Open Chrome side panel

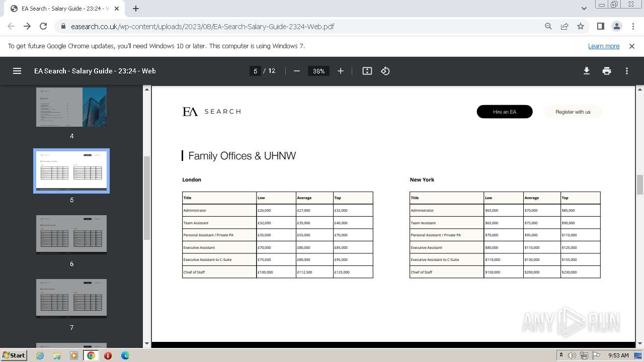click(x=600, y=26)
